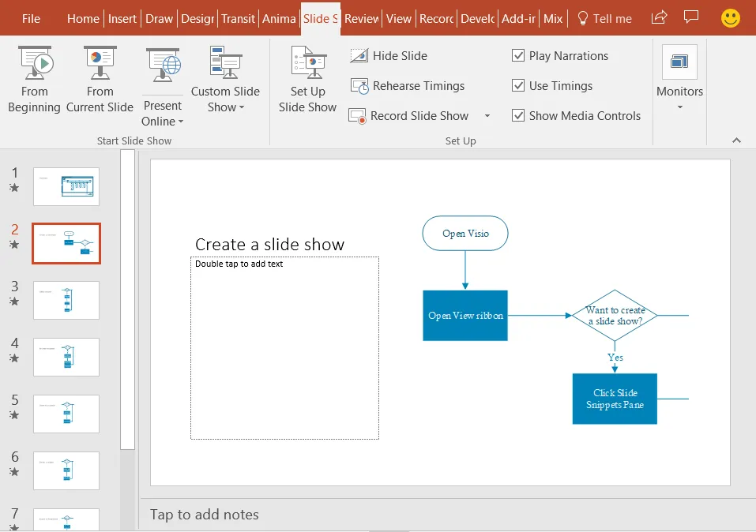Open the Comments speech bubble icon
Image resolution: width=756 pixels, height=532 pixels.
691,18
